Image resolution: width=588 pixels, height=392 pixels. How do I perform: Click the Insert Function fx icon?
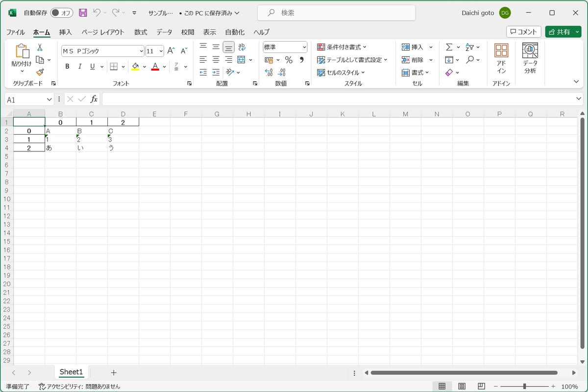point(94,99)
